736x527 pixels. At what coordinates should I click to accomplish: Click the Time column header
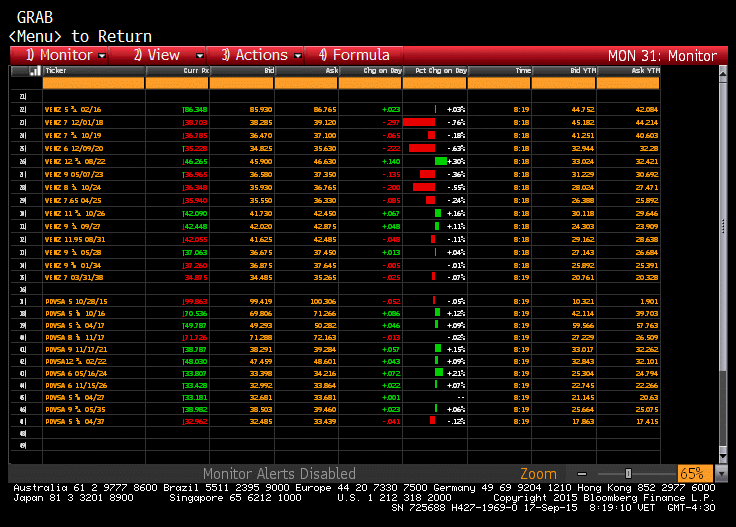click(499, 71)
